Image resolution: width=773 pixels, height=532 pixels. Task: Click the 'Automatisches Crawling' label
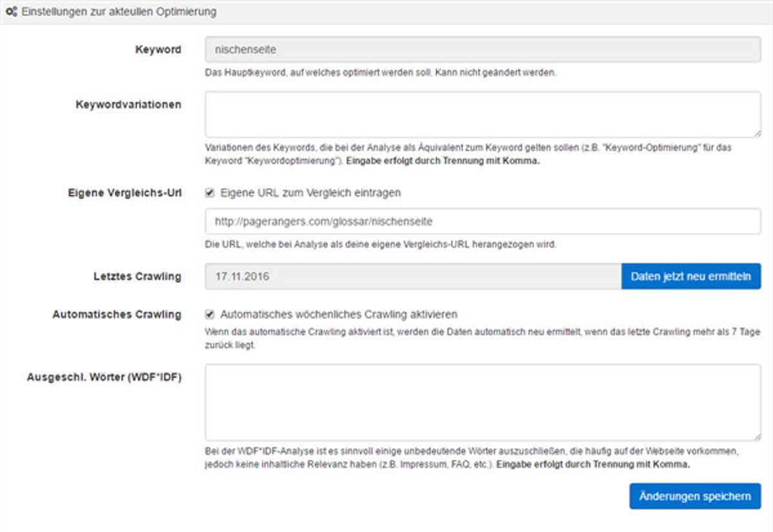117,314
